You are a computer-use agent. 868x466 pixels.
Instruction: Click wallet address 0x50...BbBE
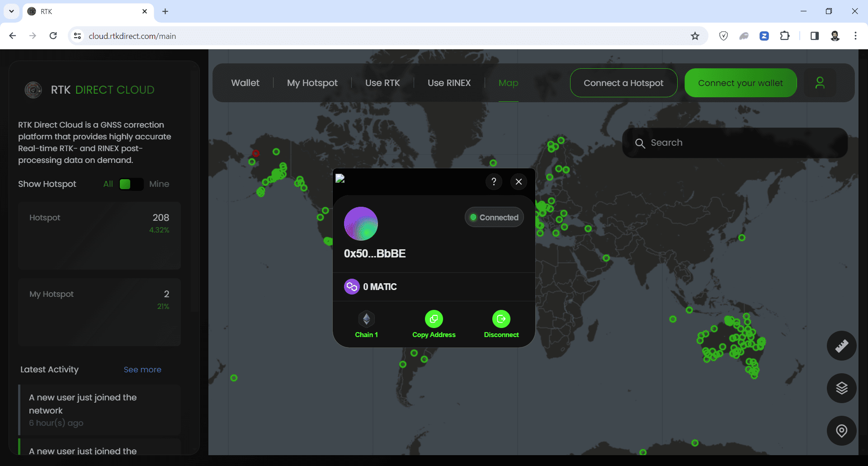(375, 254)
